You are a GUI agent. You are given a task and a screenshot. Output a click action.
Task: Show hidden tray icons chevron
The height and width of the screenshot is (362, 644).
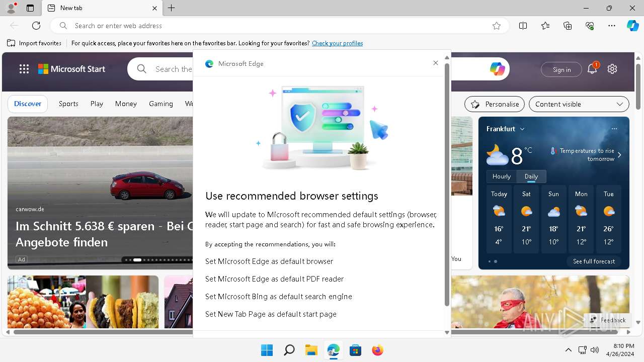[569, 350]
